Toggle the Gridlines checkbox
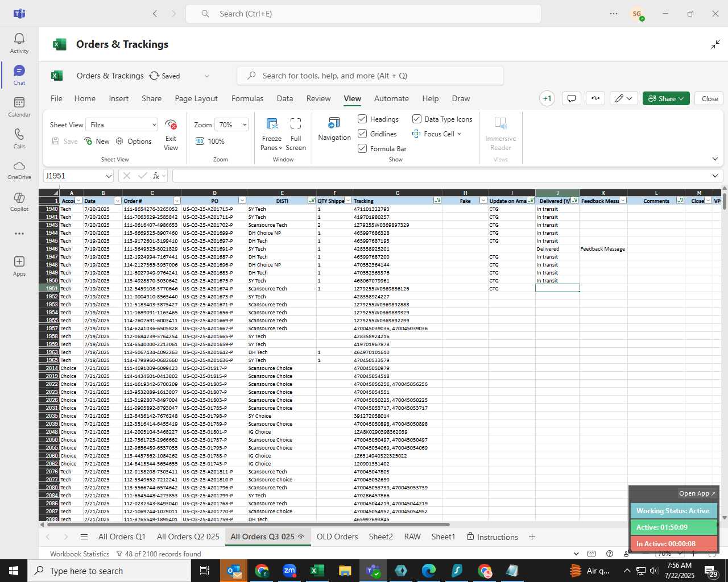This screenshot has width=728, height=582. tap(362, 134)
